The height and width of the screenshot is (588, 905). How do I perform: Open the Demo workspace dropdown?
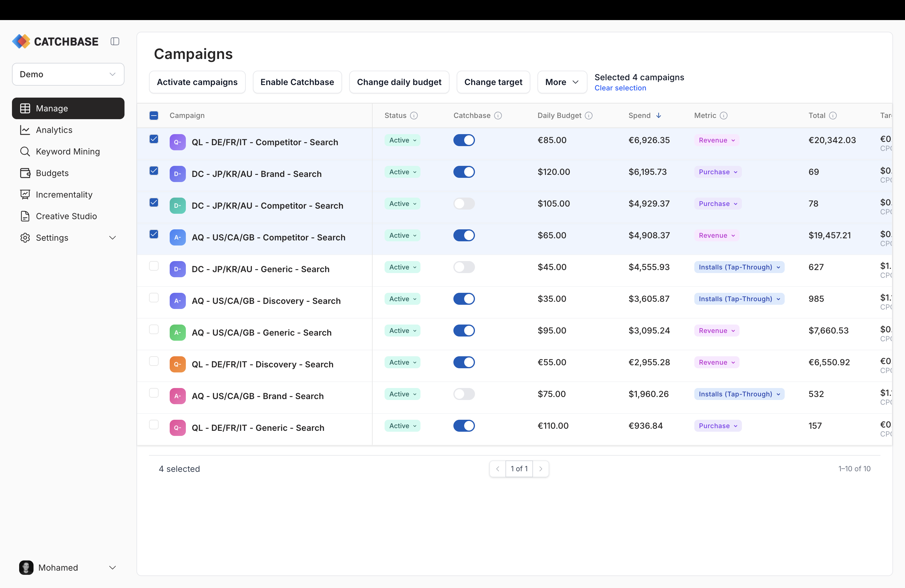68,74
